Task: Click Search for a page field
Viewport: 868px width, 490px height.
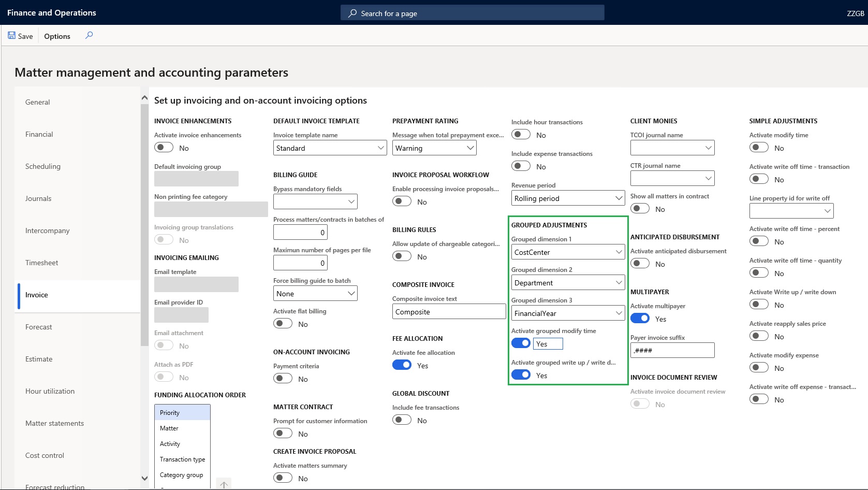Action: [472, 13]
